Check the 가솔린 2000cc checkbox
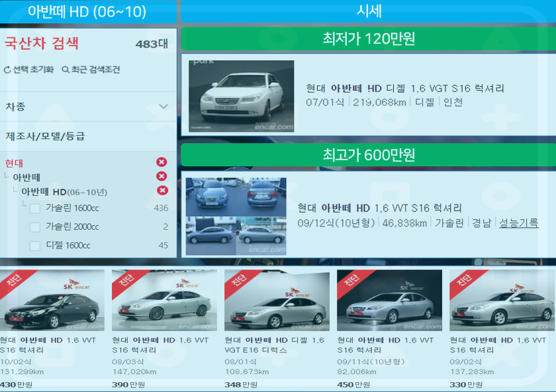Screen dimensions: 556x392 [34, 227]
